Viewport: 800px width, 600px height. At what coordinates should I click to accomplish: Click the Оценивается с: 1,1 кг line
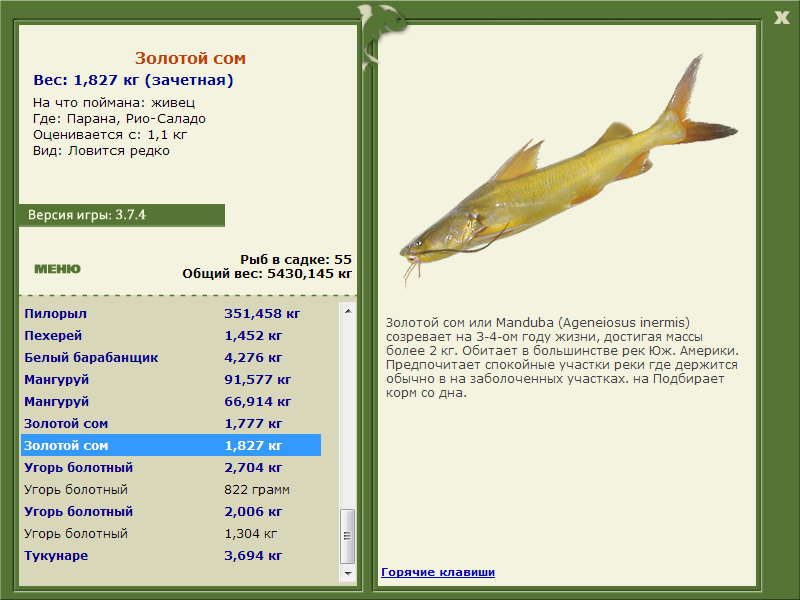pyautogui.click(x=110, y=135)
